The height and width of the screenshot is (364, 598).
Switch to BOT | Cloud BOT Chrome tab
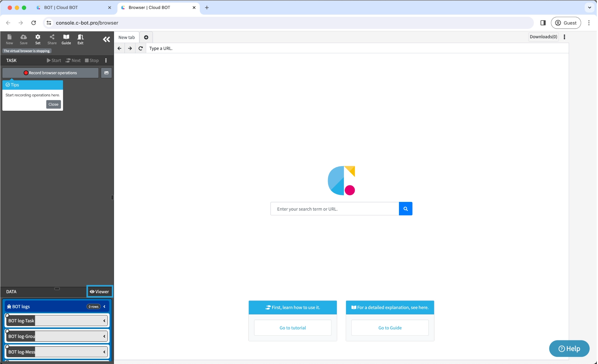(x=61, y=7)
